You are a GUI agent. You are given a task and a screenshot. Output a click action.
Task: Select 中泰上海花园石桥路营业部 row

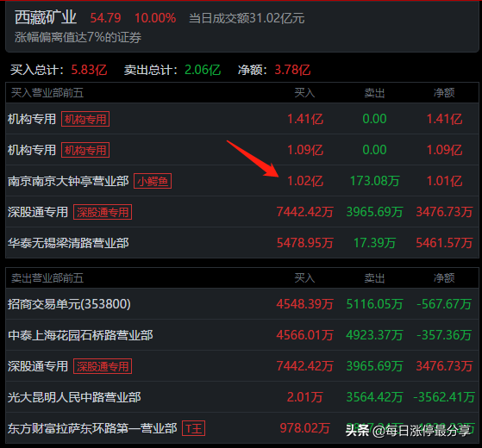click(x=242, y=335)
